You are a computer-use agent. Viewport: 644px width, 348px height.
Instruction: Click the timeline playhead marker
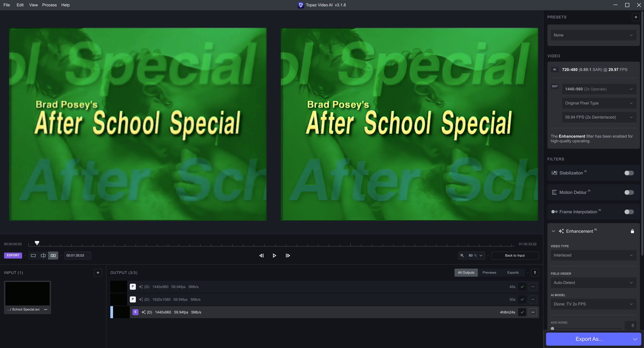click(37, 243)
